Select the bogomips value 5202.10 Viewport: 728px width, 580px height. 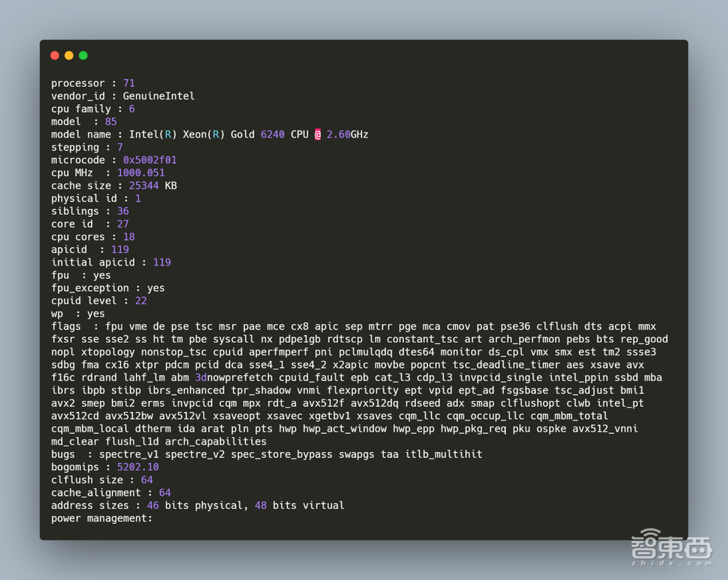click(132, 467)
